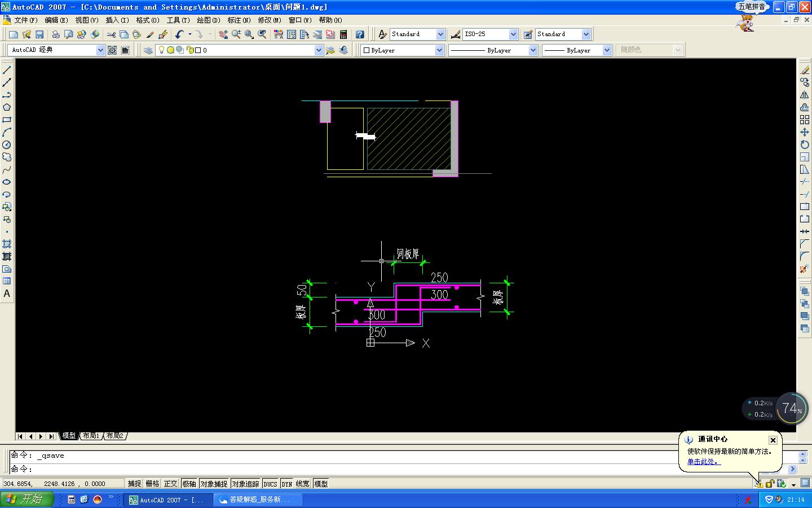Open the Undo history dropdown arrow

pos(189,34)
